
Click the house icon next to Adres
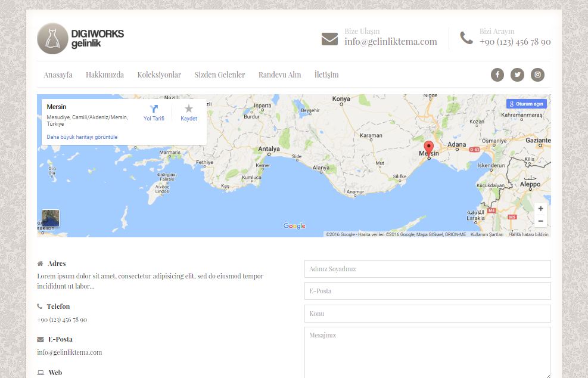tap(40, 264)
